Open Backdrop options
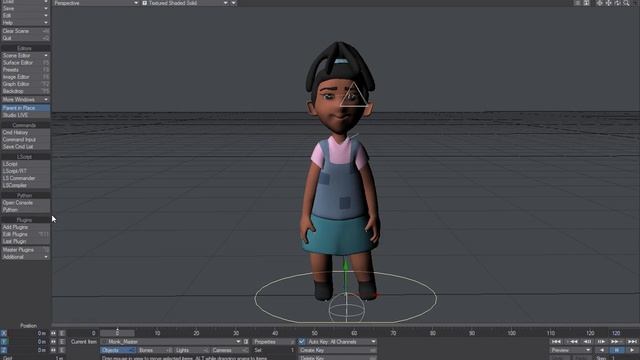640x360 pixels. [25, 91]
